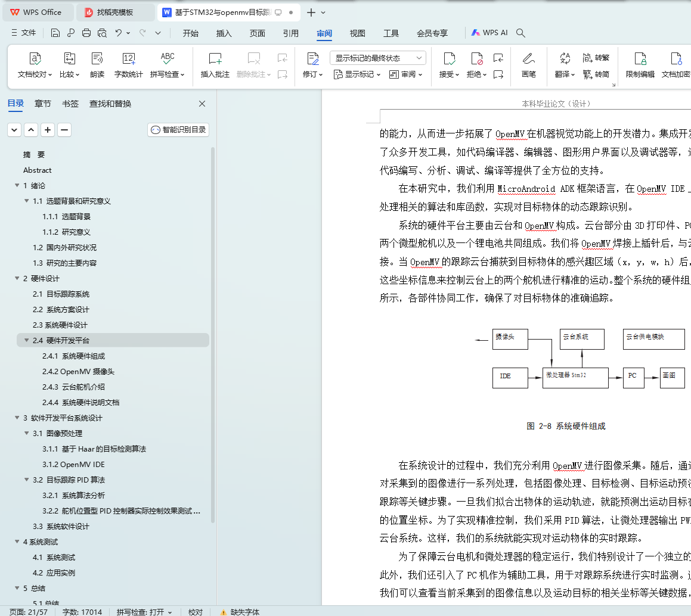This screenshot has height=616, width=691.
Task: Click the promote heading level plus button
Action: [x=48, y=130]
